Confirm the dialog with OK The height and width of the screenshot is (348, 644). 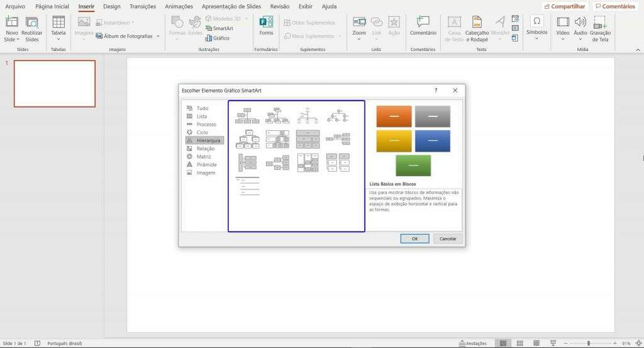tap(414, 239)
